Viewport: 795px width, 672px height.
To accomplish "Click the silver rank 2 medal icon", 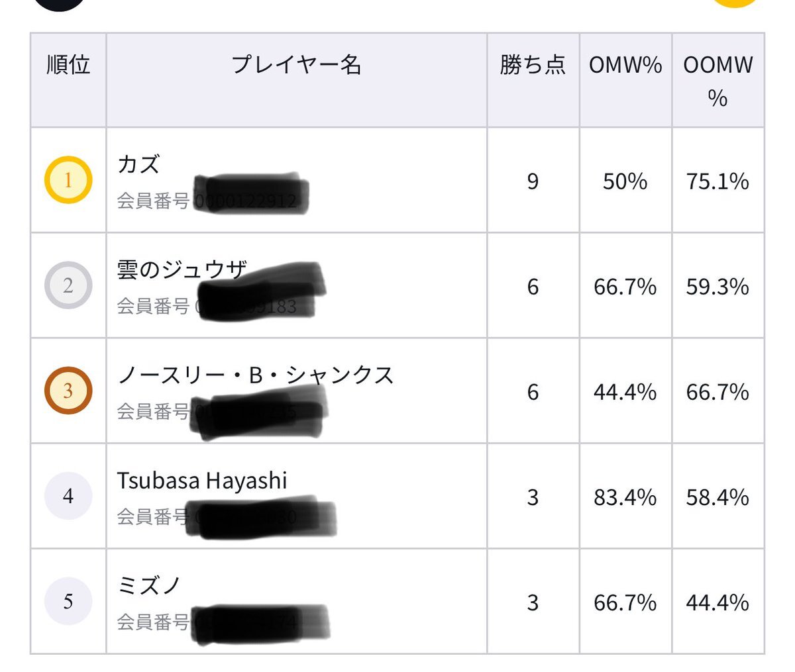I will [68, 285].
